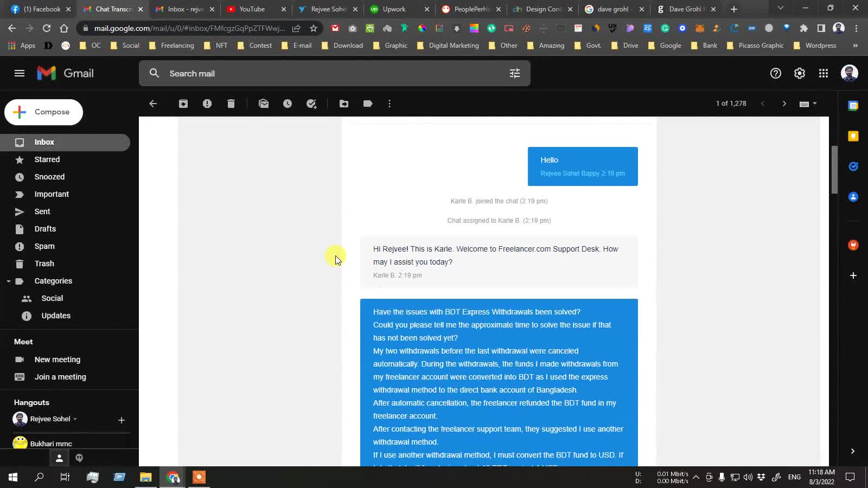The image size is (868, 488).
Task: Open the Move to folder icon
Action: pyautogui.click(x=344, y=104)
